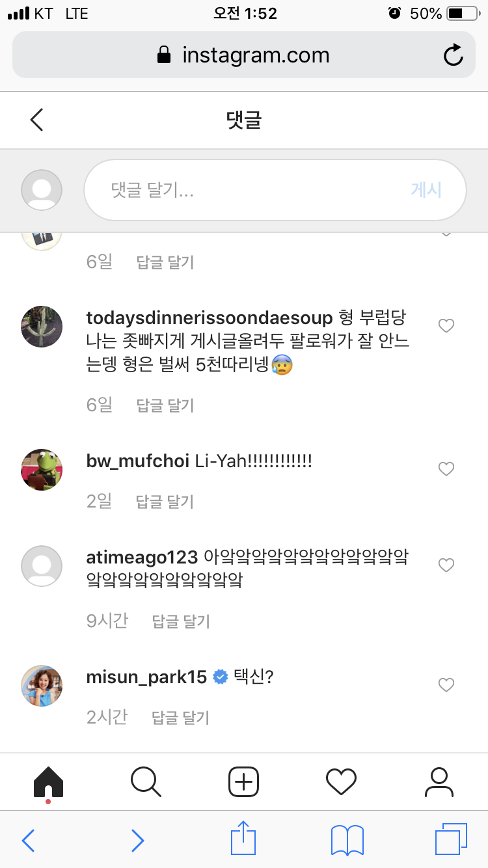The height and width of the screenshot is (868, 488).
Task: Open Safari bookmarks
Action: click(347, 841)
